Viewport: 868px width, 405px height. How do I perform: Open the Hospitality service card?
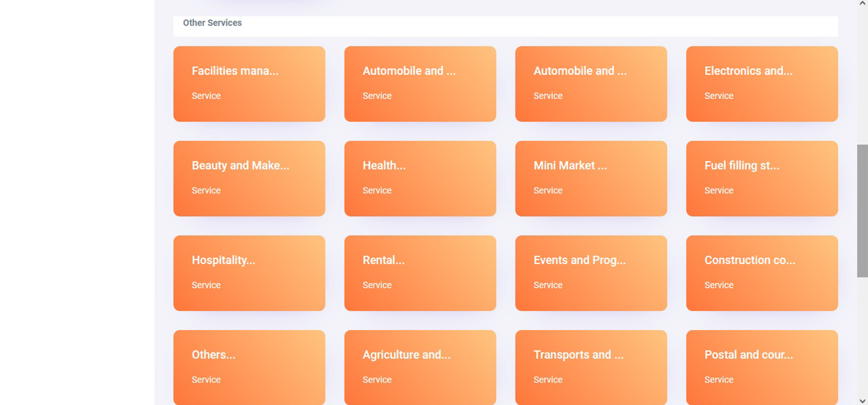[x=249, y=273]
